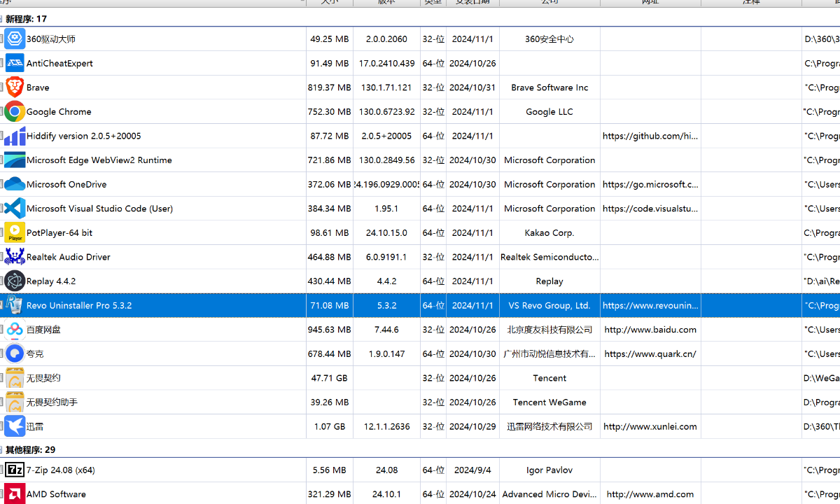The image size is (840, 504).
Task: Select the 49.25 MB size cell
Action: coord(330,39)
